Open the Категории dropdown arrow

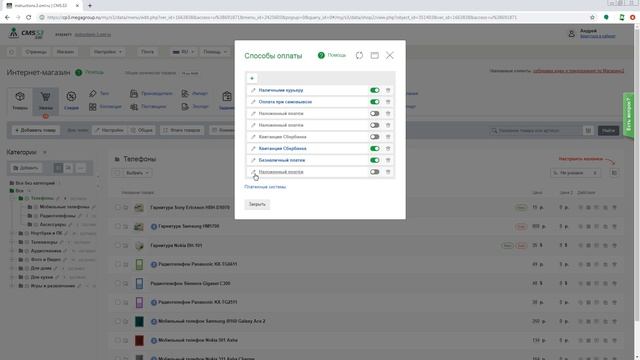(x=44, y=152)
